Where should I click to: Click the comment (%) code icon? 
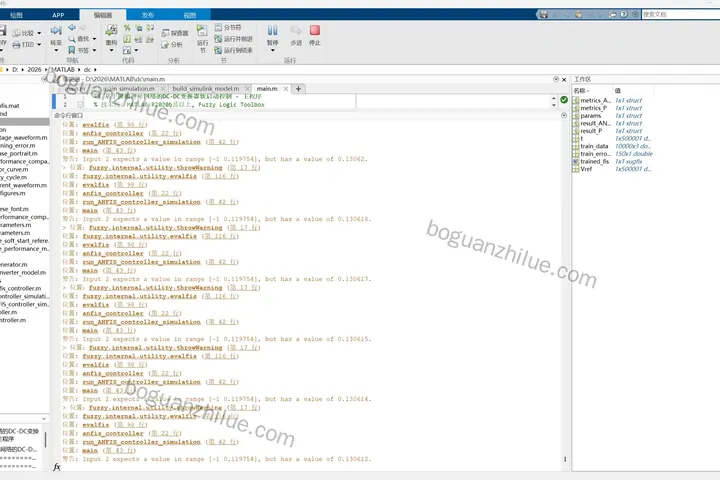point(127,28)
